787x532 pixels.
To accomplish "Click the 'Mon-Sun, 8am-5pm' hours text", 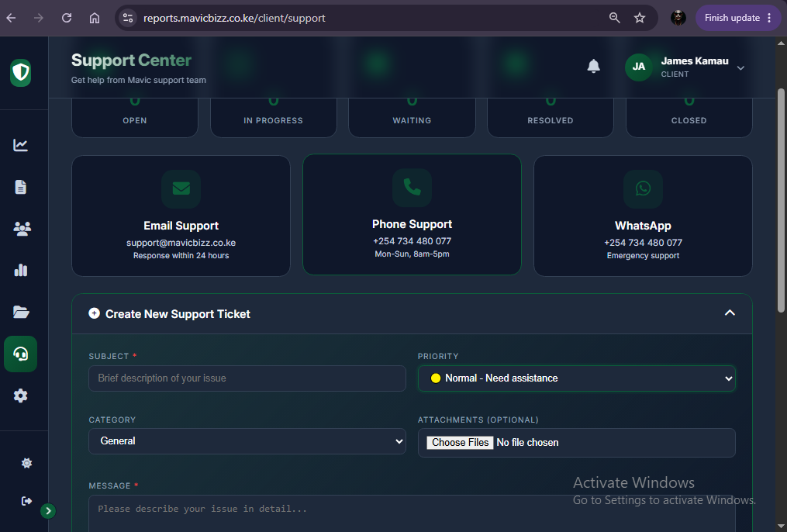I will pos(412,254).
